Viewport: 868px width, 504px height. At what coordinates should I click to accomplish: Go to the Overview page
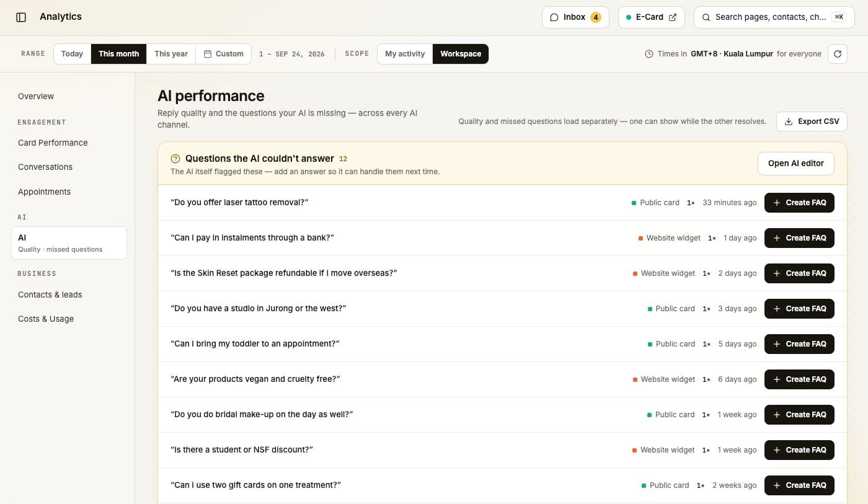pos(69,96)
